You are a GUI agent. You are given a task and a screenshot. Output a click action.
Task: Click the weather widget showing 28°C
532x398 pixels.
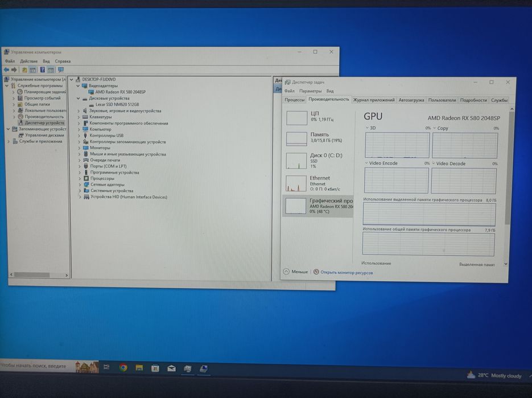click(494, 375)
